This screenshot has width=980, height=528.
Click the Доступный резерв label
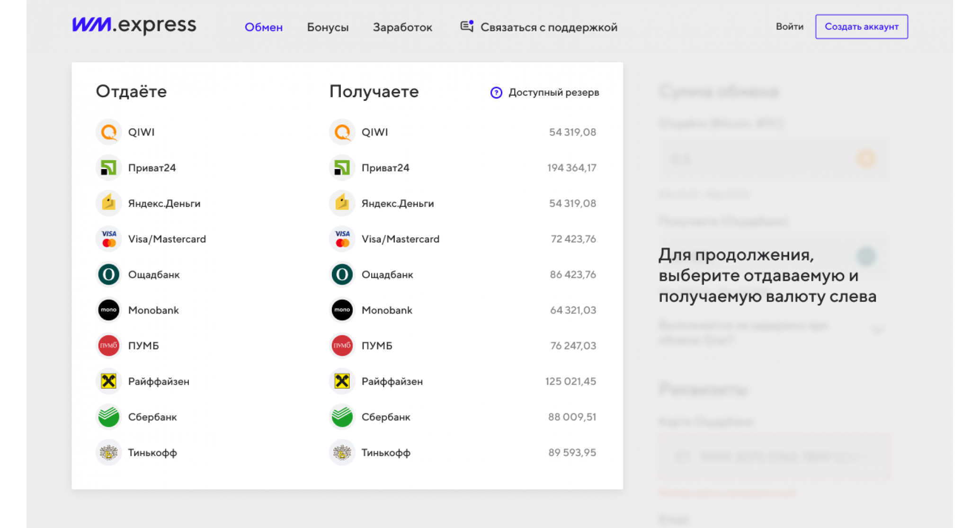[x=554, y=92]
